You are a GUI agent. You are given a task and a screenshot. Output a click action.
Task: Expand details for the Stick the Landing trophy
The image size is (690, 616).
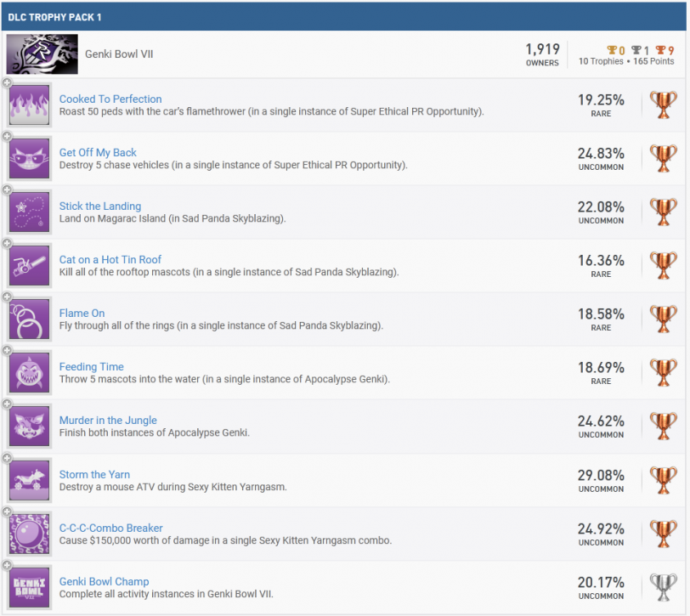(x=5, y=190)
